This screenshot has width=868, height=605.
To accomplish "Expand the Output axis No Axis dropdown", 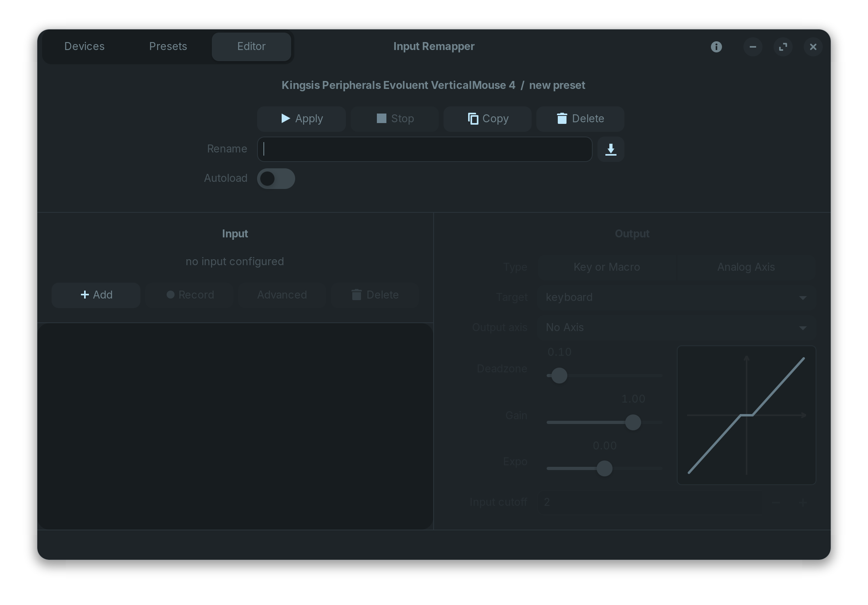I will point(676,328).
